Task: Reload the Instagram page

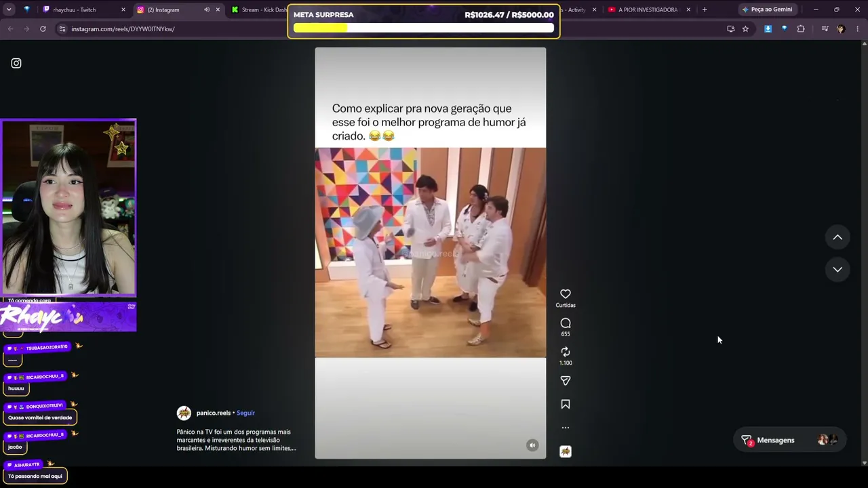Action: [43, 29]
